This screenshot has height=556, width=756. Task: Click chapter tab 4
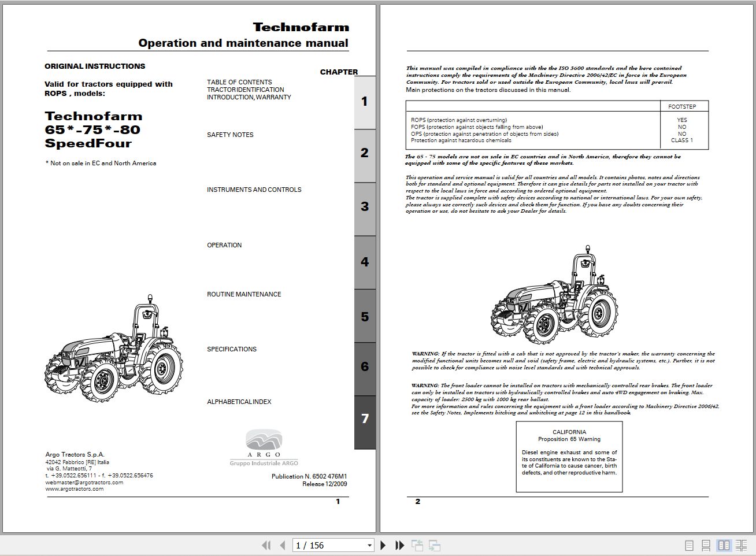pyautogui.click(x=365, y=262)
